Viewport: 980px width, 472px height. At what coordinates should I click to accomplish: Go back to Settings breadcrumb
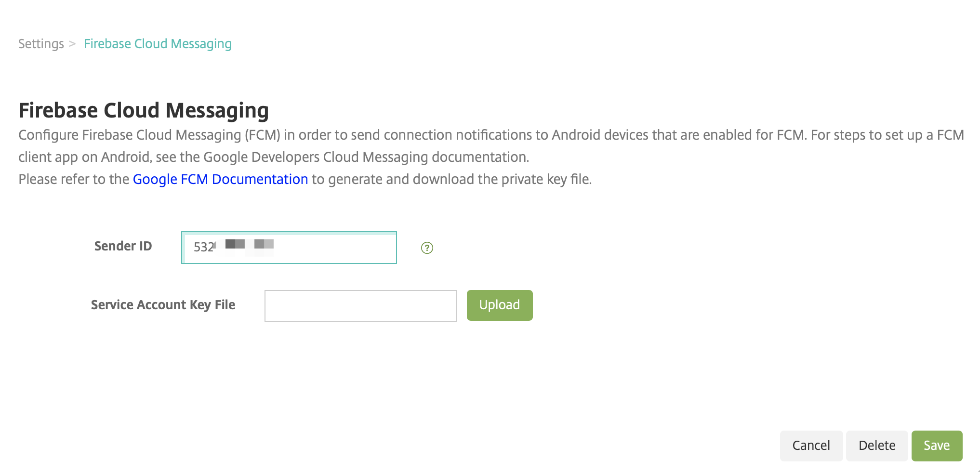tap(41, 44)
